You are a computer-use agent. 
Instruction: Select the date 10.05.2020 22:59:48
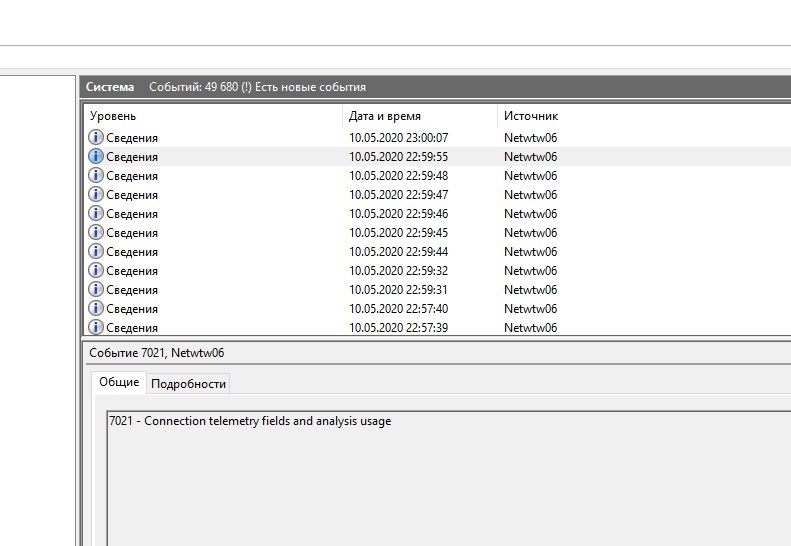pos(399,176)
